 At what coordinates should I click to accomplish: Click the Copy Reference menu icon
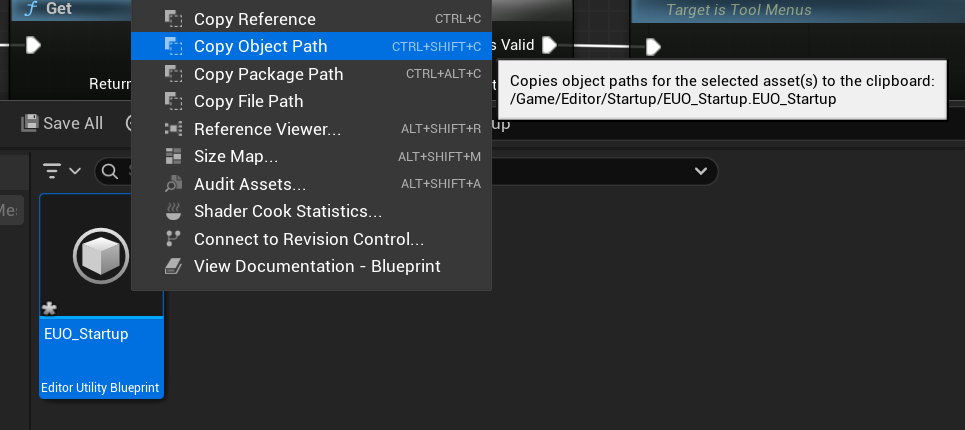[174, 19]
